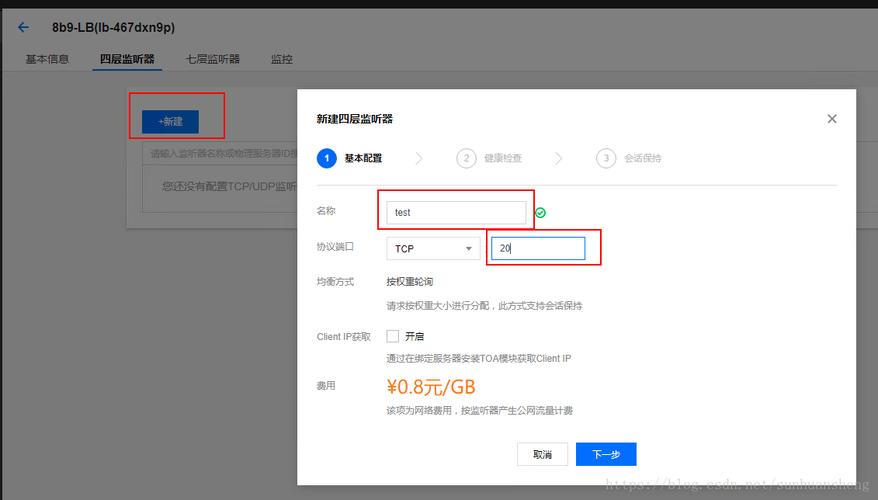Enable the Client IP获取 开启 checkbox
878x500 pixels.
[x=393, y=336]
